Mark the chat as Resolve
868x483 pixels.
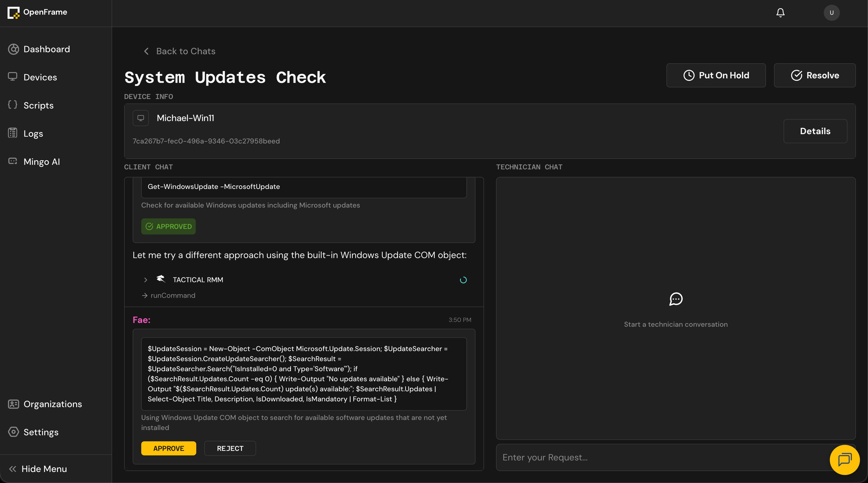[x=814, y=75]
